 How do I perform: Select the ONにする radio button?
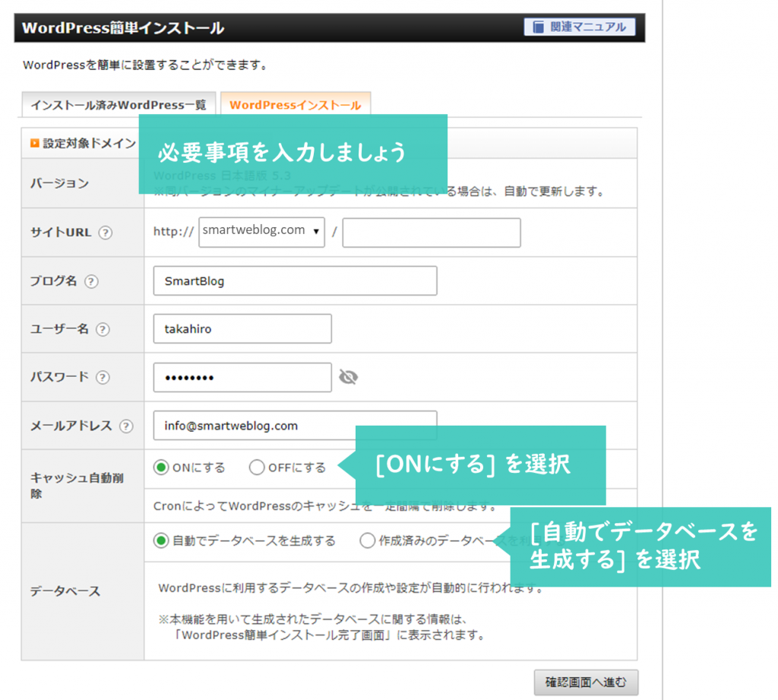coord(161,467)
